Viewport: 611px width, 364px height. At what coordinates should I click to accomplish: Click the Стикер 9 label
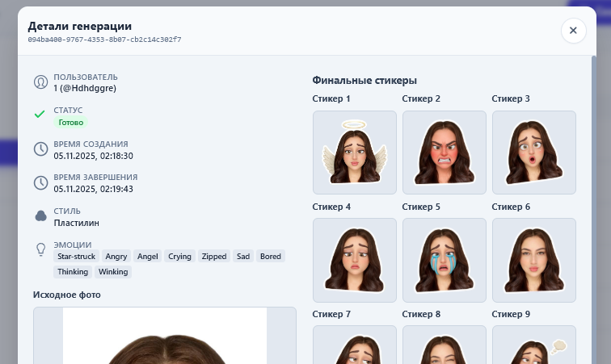(511, 314)
